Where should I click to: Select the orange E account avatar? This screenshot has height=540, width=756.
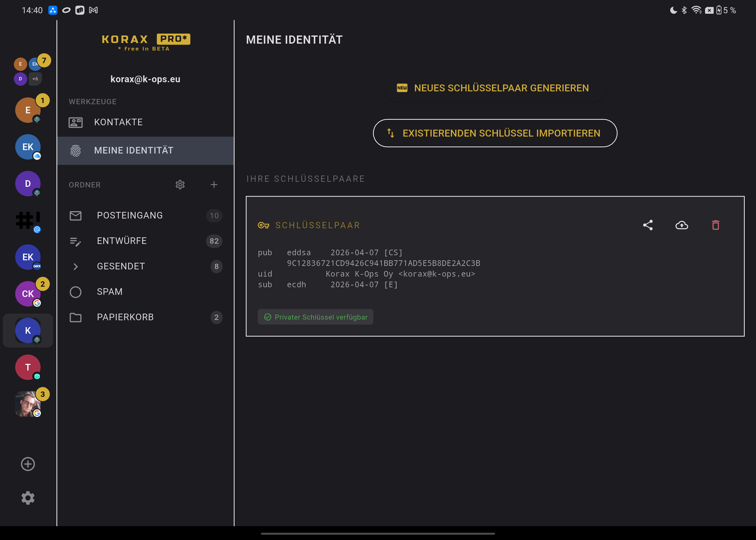click(28, 110)
